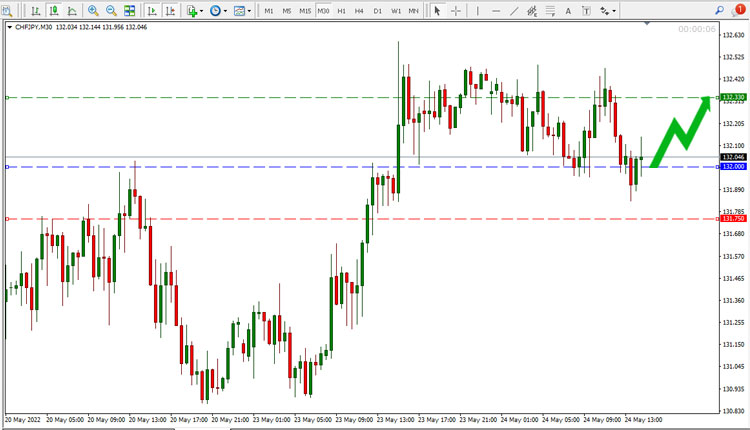Zoom out of the chart
The image size is (750, 430).
click(111, 11)
